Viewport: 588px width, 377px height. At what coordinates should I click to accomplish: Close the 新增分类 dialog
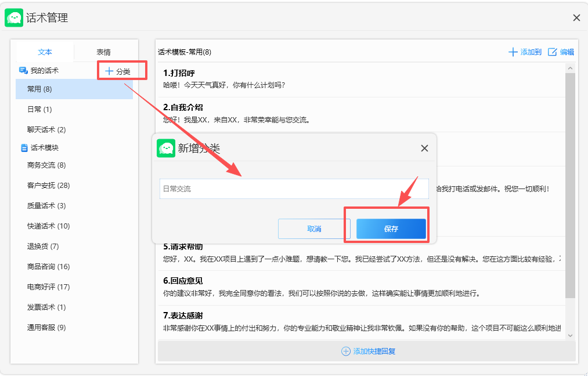(424, 148)
